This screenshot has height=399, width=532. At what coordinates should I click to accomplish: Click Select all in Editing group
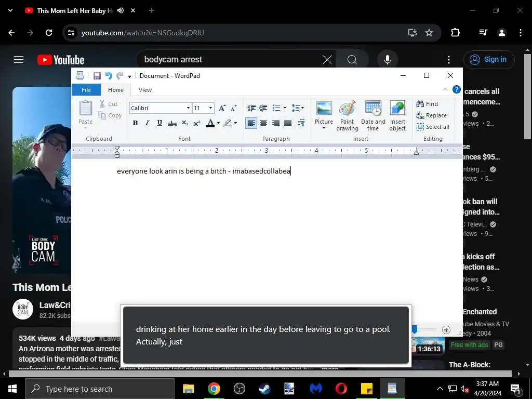pyautogui.click(x=433, y=127)
